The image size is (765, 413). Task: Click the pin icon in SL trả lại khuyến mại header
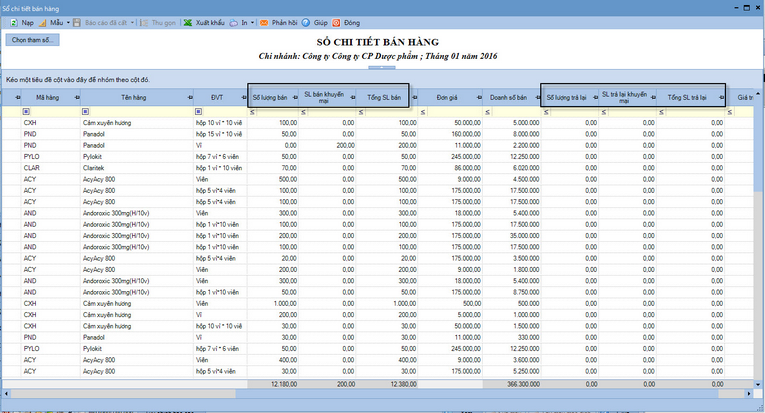[653, 98]
